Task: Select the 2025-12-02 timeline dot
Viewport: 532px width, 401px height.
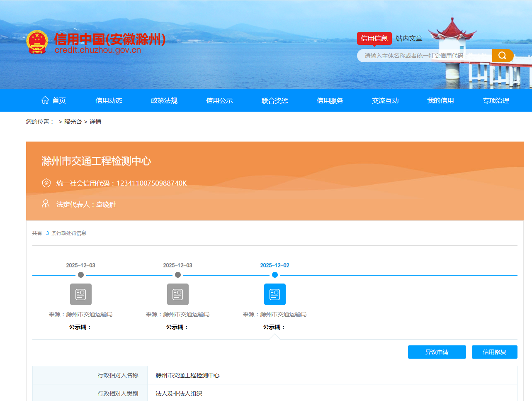Action: 275,275
